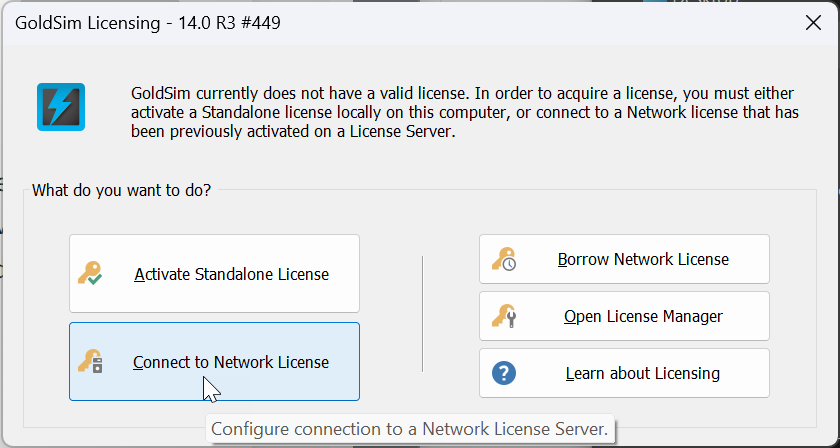This screenshot has height=448, width=840.
Task: Click the key with clock icon
Action: pyautogui.click(x=504, y=259)
